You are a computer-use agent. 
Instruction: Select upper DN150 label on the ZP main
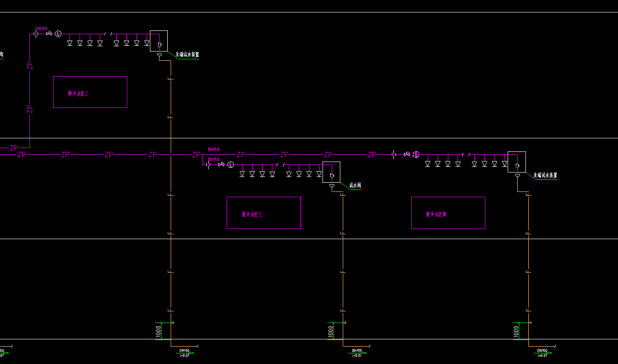(214, 149)
